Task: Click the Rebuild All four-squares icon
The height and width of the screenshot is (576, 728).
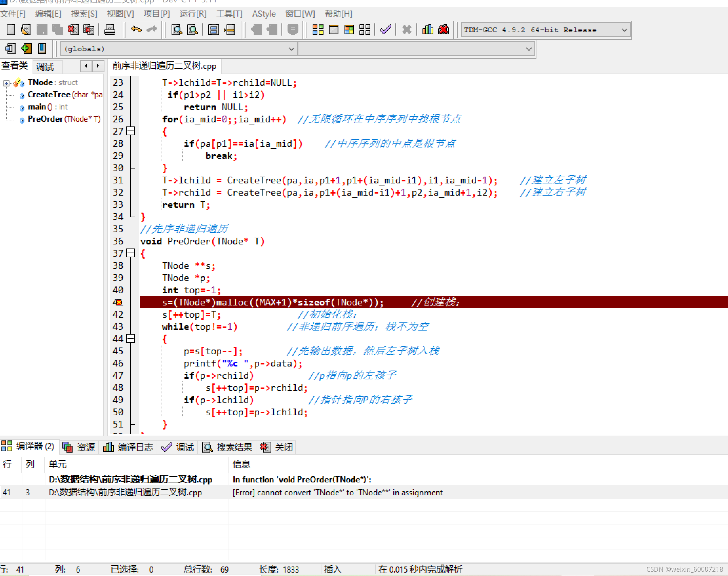Action: 365,30
